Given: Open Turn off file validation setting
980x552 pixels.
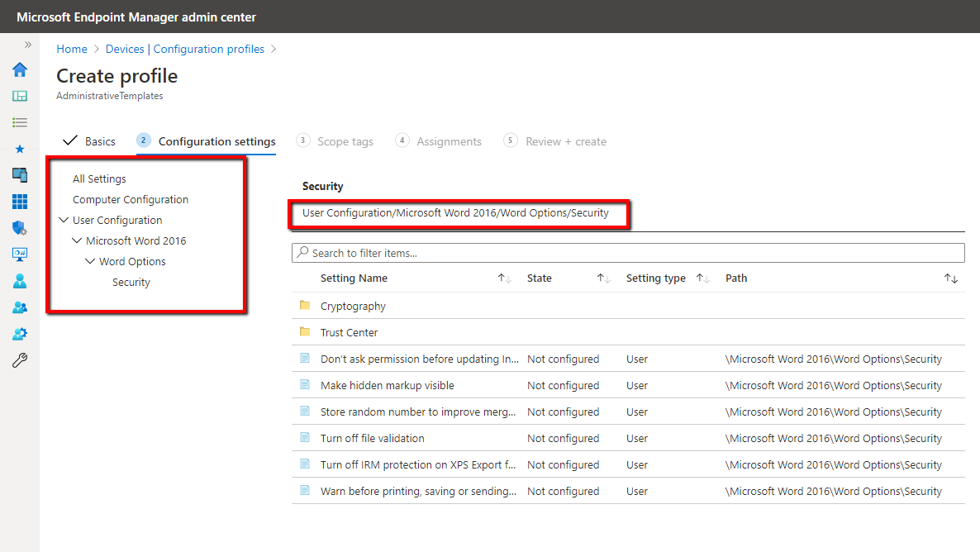Looking at the screenshot, I should click(x=373, y=438).
